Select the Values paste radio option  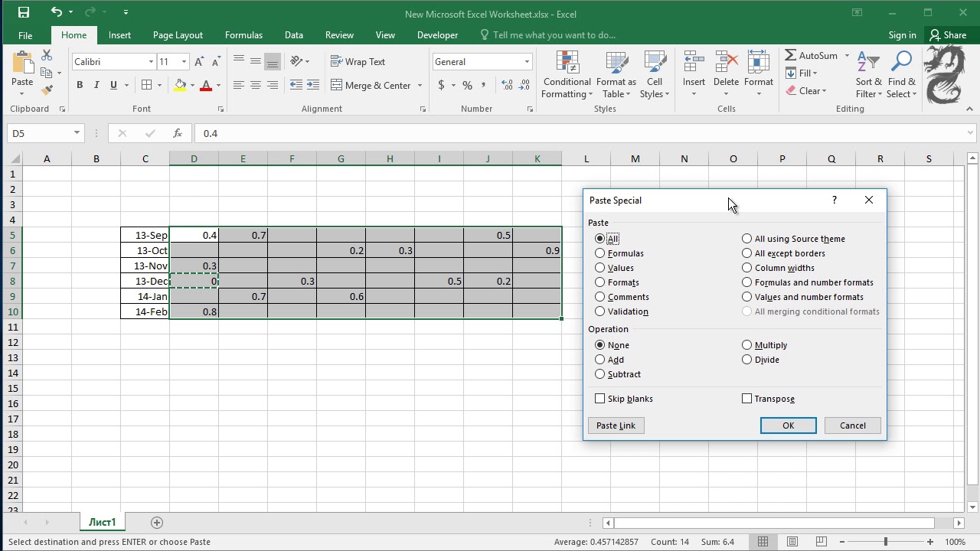tap(599, 268)
